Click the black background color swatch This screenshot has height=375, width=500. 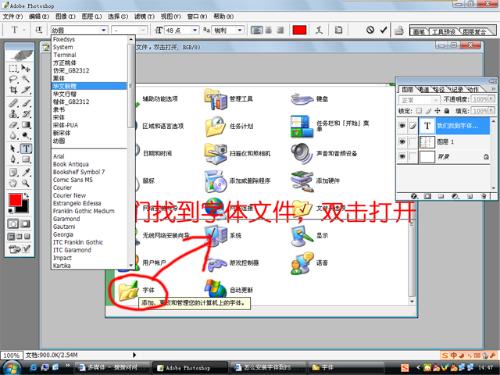(25, 208)
